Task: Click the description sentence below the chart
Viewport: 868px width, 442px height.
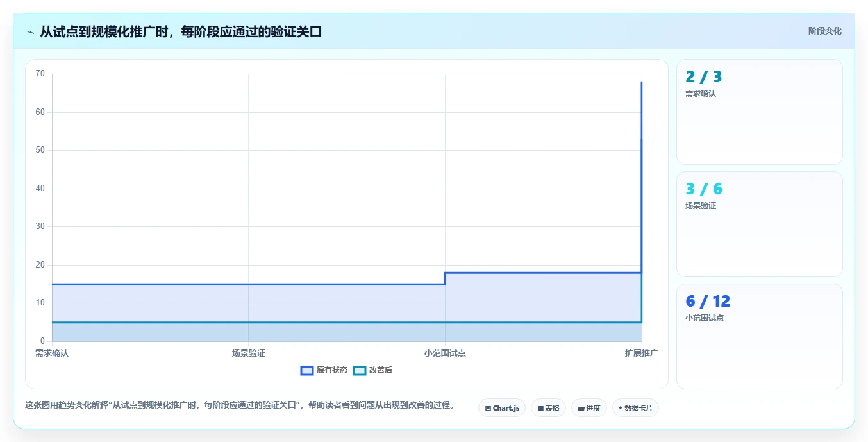Action: [240, 405]
